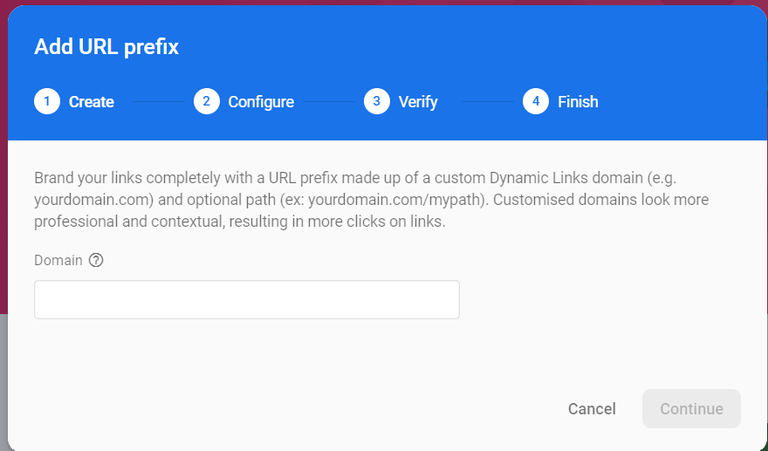
Task: Click the step 3 number circle
Action: click(x=377, y=102)
